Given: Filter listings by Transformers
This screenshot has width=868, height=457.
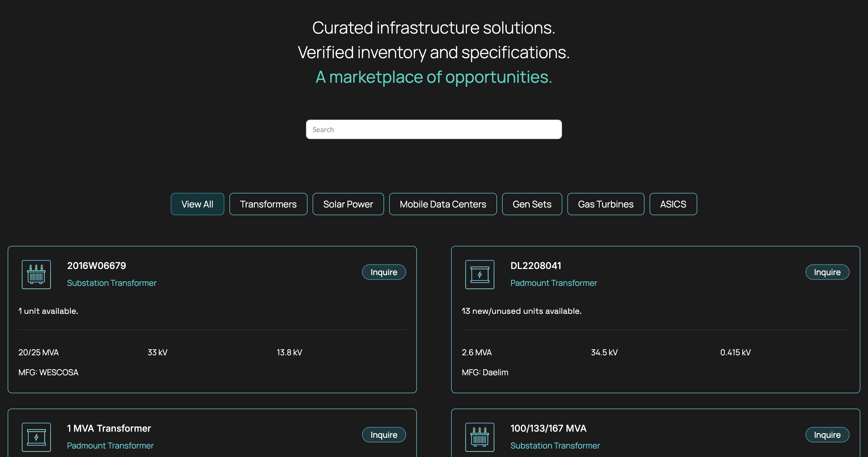Looking at the screenshot, I should tap(268, 204).
